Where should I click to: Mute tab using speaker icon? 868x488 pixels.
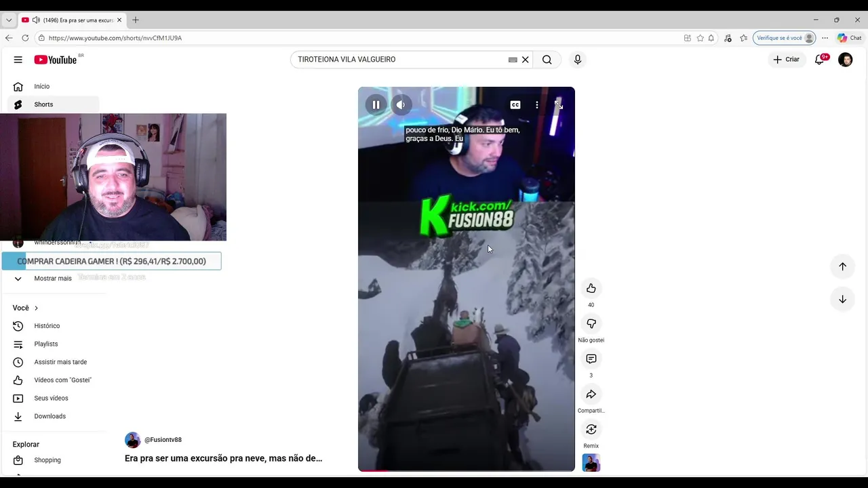coord(36,20)
